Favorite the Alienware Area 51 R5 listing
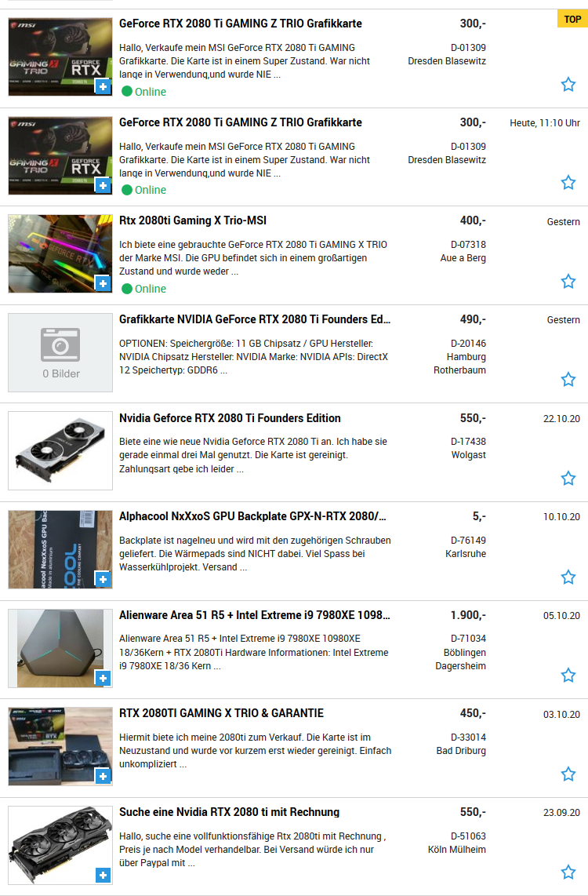588x896 pixels. pos(568,676)
